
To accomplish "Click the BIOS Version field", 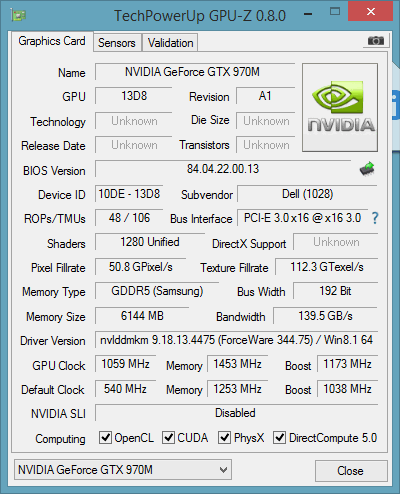I will [x=223, y=169].
